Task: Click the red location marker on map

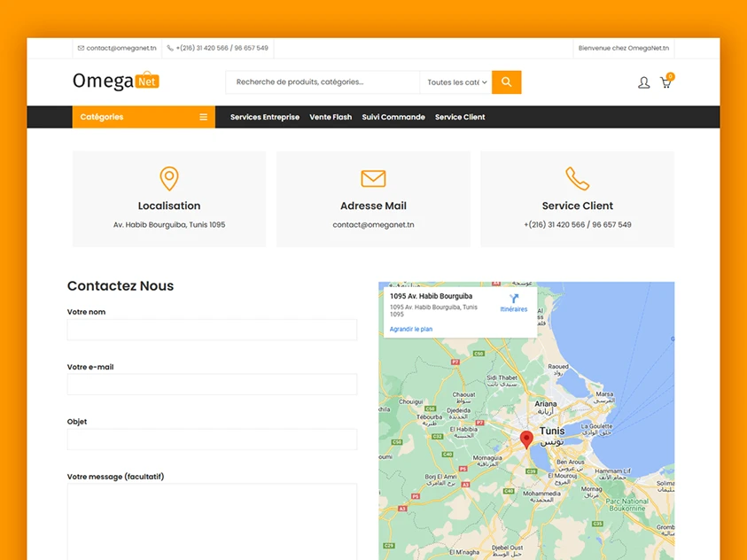Action: [525, 439]
